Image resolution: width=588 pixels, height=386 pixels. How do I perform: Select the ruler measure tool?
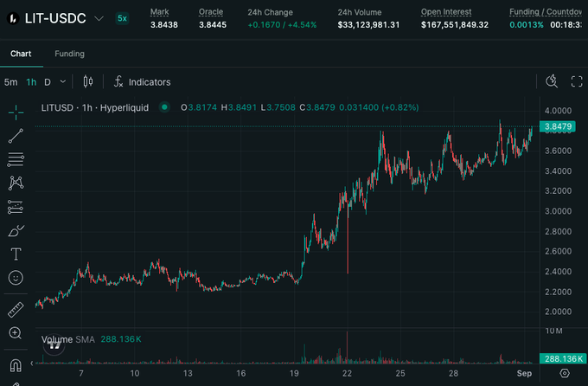[16, 310]
